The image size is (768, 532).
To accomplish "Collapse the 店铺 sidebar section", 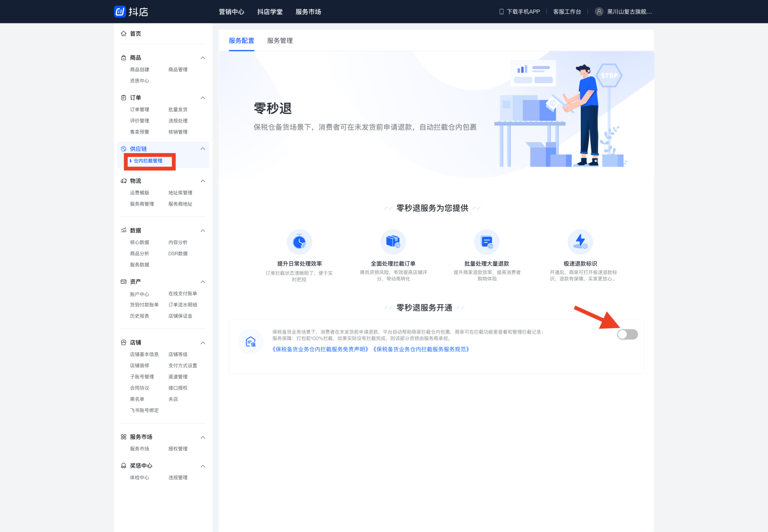I will (203, 343).
